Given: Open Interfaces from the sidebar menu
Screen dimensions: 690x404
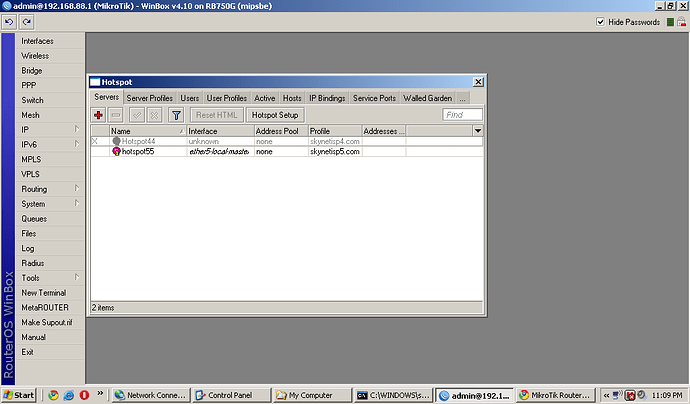Looking at the screenshot, I should point(50,41).
